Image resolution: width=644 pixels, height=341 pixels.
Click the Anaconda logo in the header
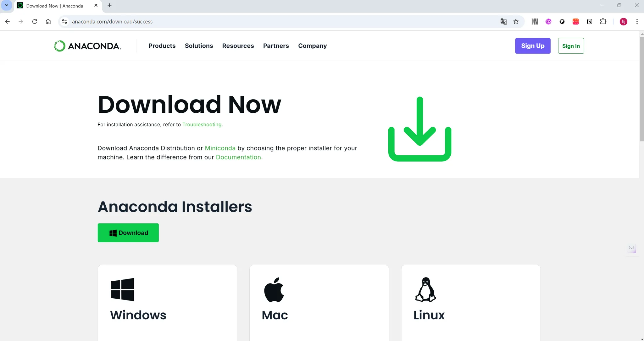click(87, 46)
